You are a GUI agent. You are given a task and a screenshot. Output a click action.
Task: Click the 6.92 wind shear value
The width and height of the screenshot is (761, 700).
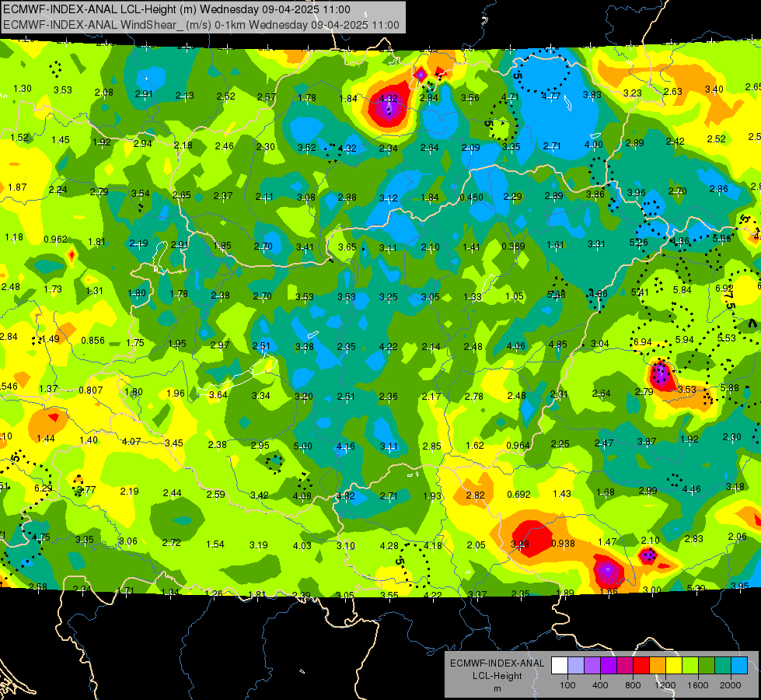[724, 289]
